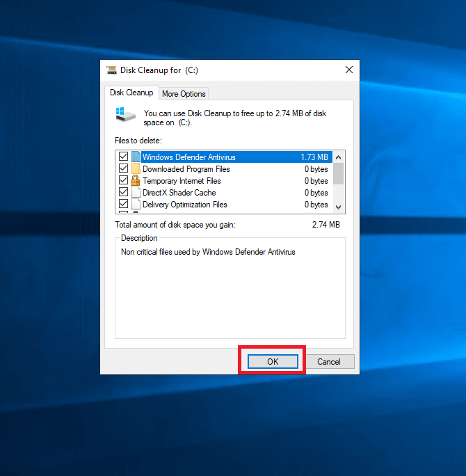Toggle DirectX Shader Cache checkbox
The height and width of the screenshot is (476, 466).
click(x=123, y=192)
